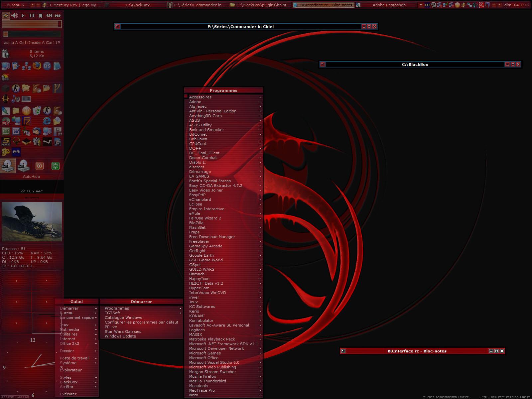
Task: Launch the FlashGet (FLU) icon
Action: [x=6, y=121]
